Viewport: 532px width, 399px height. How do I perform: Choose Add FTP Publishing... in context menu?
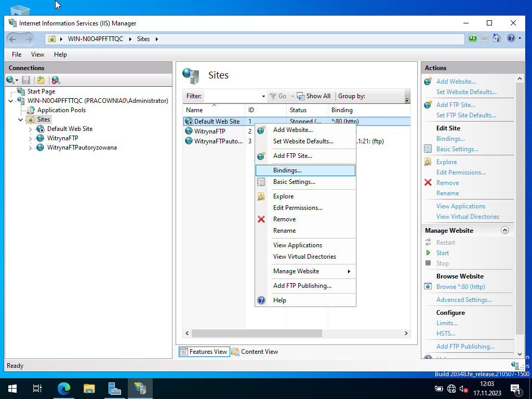[x=305, y=286]
